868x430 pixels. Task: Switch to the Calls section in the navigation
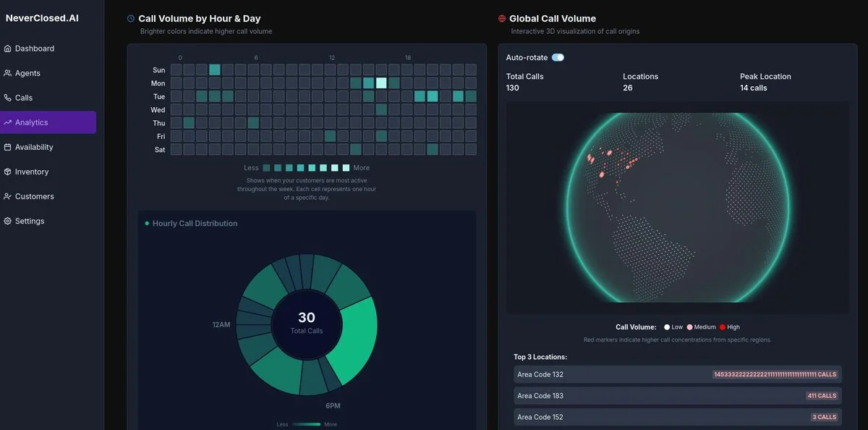(x=25, y=98)
